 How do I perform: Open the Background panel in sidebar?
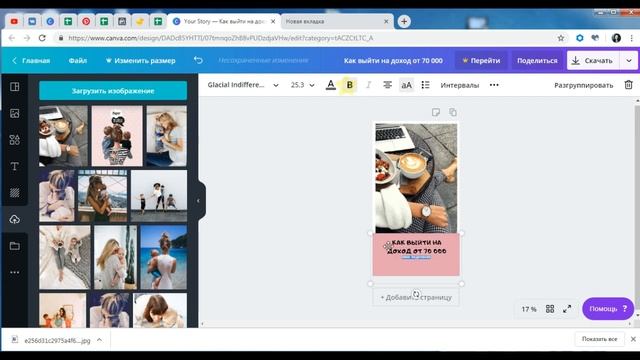click(x=15, y=193)
